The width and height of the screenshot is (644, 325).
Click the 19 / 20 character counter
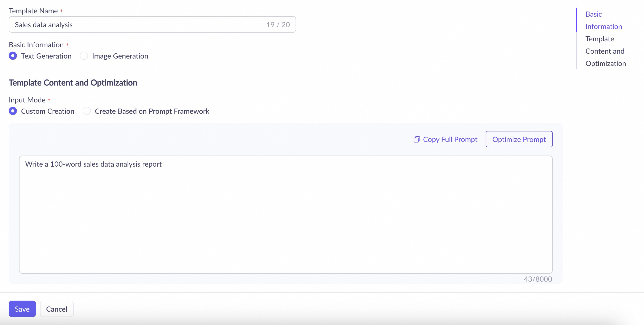click(x=278, y=25)
